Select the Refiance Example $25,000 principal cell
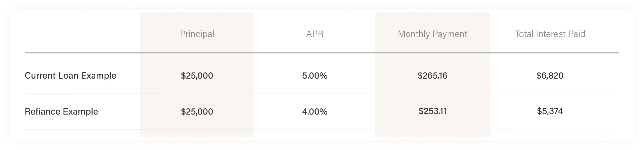This screenshot has width=644, height=150. point(197,111)
